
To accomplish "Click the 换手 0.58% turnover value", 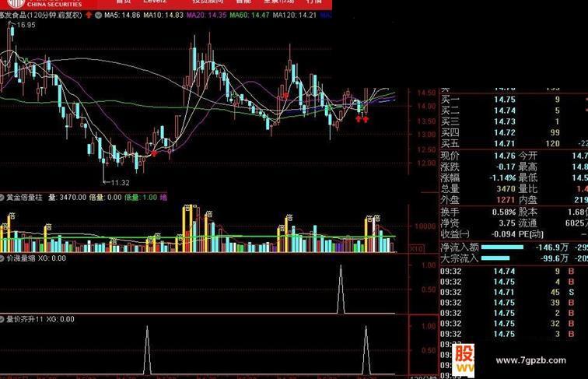I will pyautogui.click(x=504, y=212).
